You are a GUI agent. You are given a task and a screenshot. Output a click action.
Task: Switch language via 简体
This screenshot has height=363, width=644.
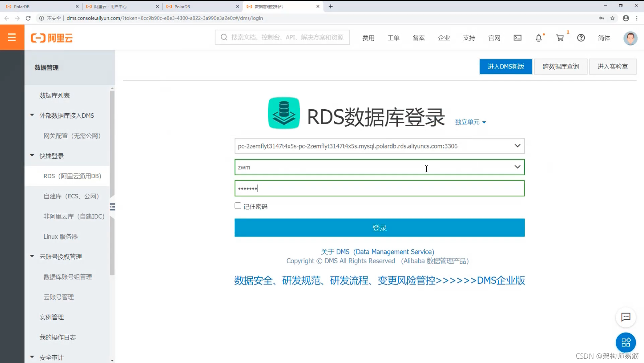(x=604, y=38)
